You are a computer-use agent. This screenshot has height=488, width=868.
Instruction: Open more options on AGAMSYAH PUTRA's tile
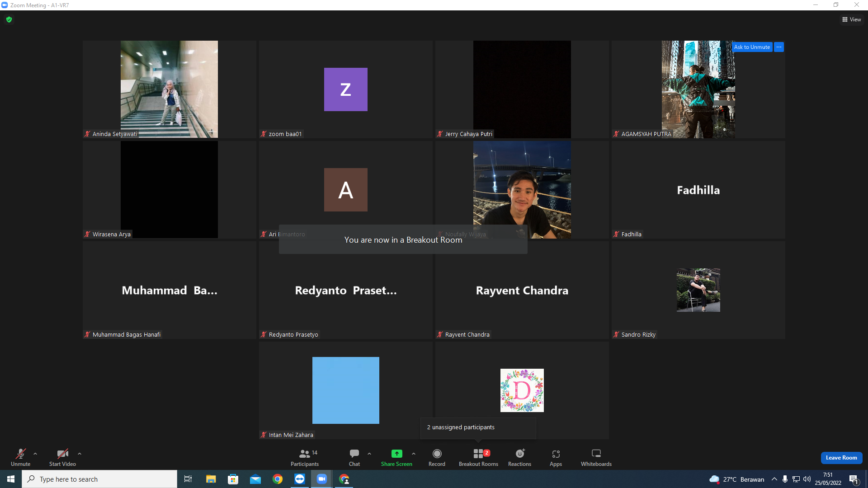tap(779, 47)
